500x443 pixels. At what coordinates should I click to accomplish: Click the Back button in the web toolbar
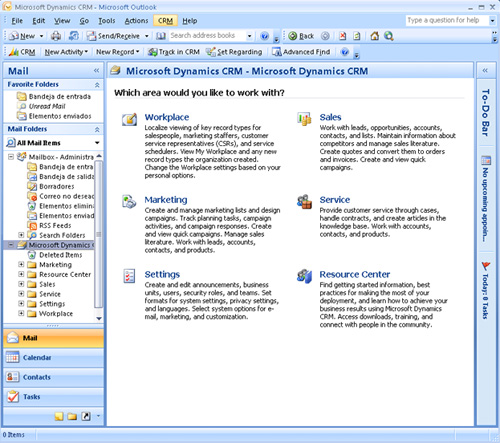pyautogui.click(x=301, y=36)
